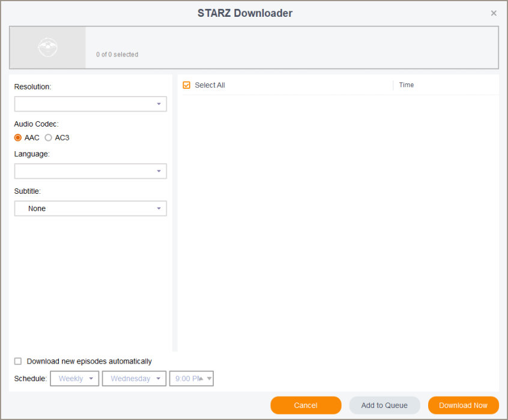Click the STARZ Downloader title text
The height and width of the screenshot is (420, 508).
(x=245, y=13)
